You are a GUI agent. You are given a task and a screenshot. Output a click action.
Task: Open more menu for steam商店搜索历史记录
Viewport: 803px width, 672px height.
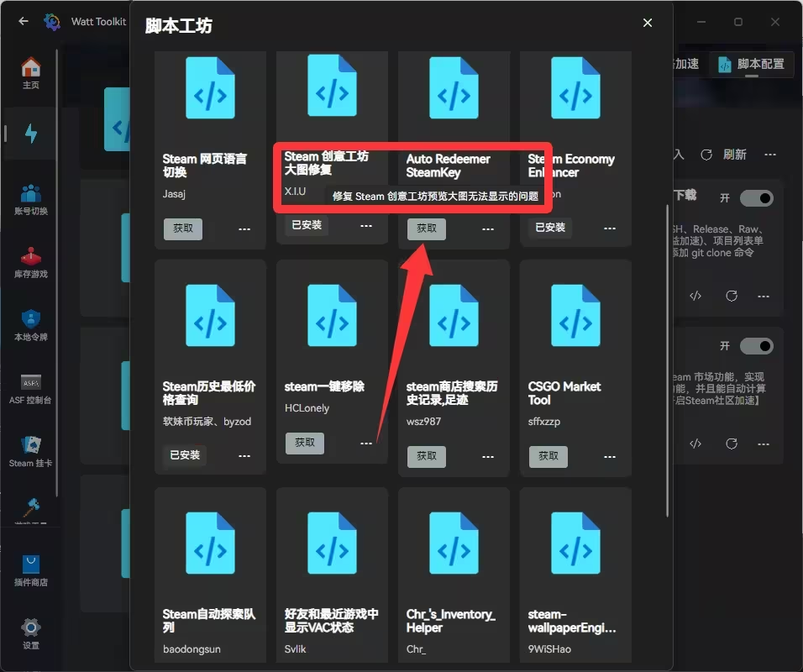[x=488, y=456]
